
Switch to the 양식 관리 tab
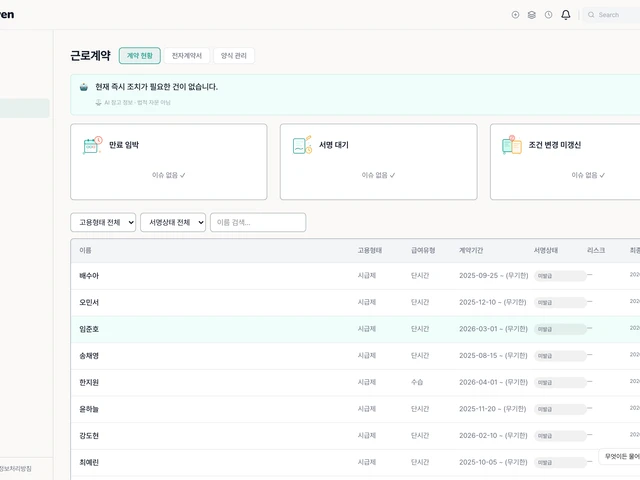coord(234,56)
